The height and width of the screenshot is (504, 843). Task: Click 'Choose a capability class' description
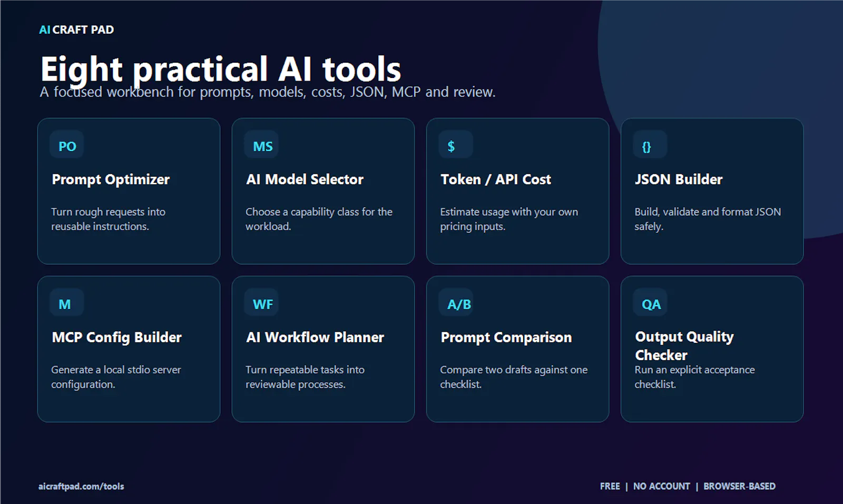[319, 219]
